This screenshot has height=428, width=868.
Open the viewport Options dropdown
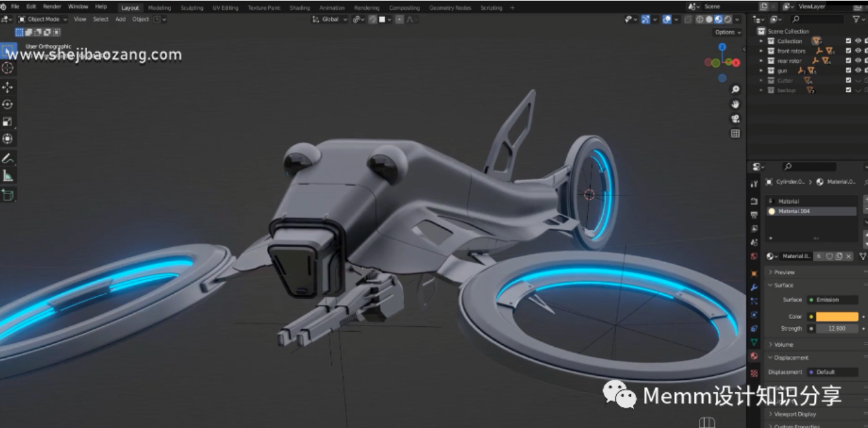(x=727, y=32)
